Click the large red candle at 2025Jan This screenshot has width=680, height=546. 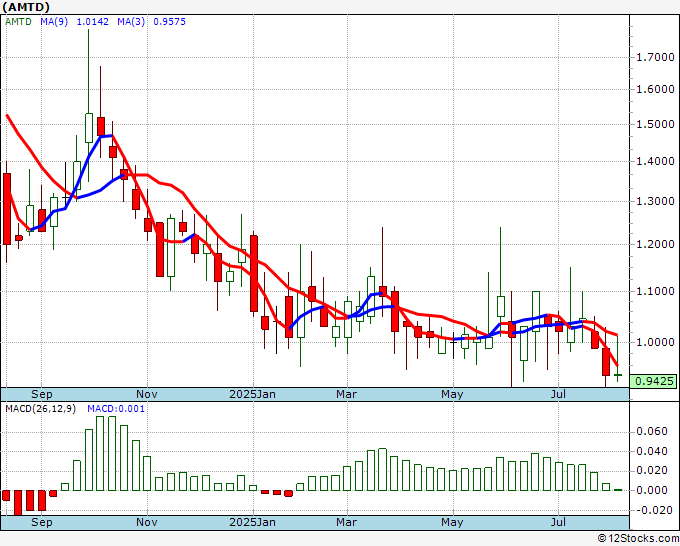click(x=254, y=274)
